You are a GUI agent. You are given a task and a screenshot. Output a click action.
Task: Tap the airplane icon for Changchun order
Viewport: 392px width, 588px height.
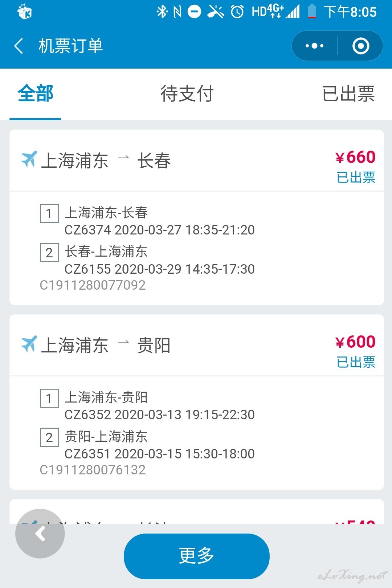point(29,159)
